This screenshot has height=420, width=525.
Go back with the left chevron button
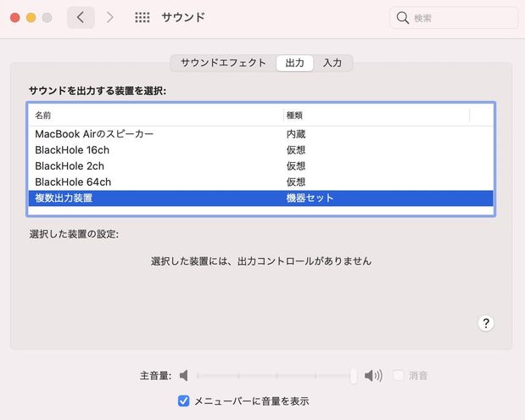(x=81, y=17)
